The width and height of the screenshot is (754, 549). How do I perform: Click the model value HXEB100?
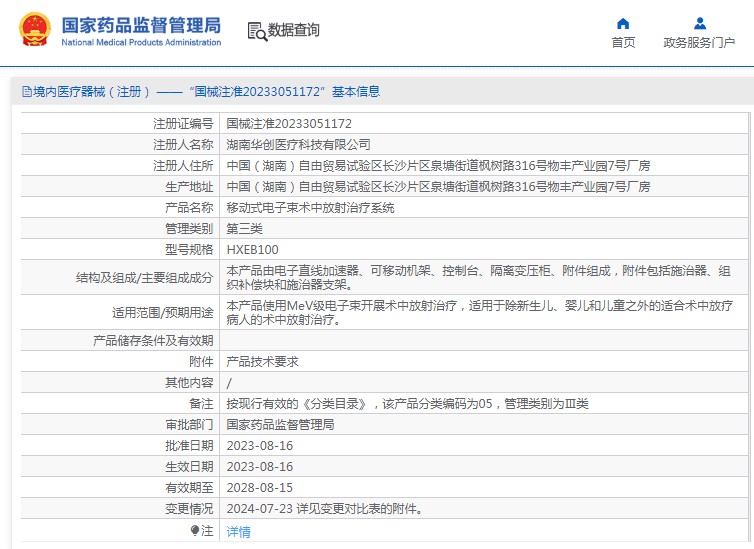click(253, 250)
